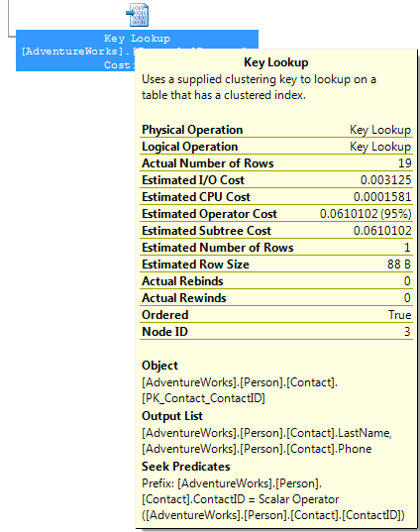
Task: Click the 'Logical Operation' property row
Action: (276, 147)
